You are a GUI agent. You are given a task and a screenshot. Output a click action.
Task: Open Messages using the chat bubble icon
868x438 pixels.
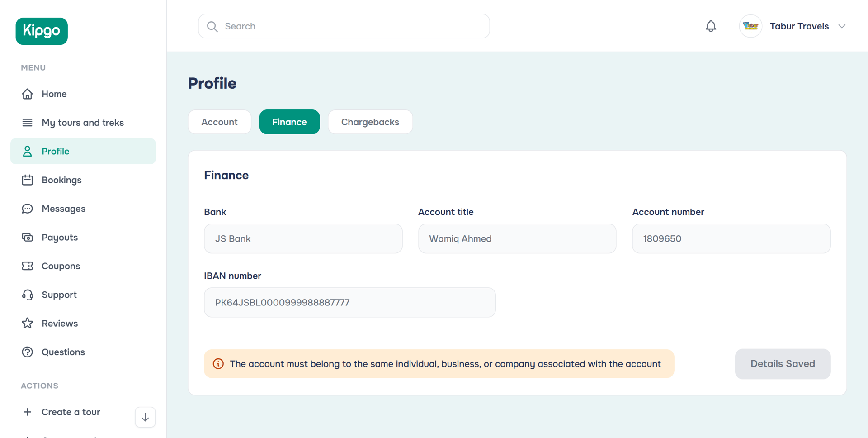(x=28, y=209)
